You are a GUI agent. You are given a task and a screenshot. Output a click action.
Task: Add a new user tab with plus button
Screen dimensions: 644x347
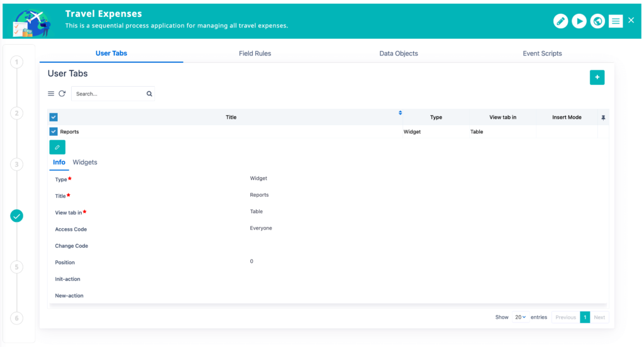point(597,77)
